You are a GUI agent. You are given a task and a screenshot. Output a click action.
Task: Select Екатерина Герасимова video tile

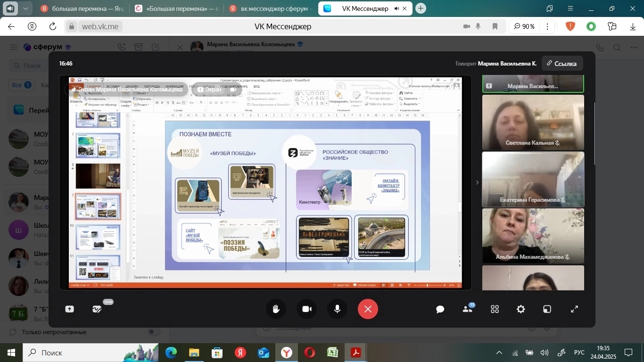[533, 180]
